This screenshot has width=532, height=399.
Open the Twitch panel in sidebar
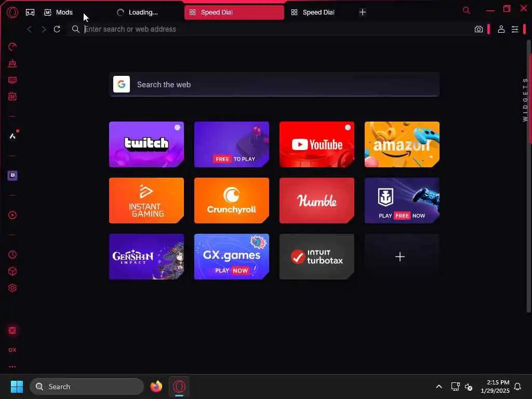pos(12,176)
